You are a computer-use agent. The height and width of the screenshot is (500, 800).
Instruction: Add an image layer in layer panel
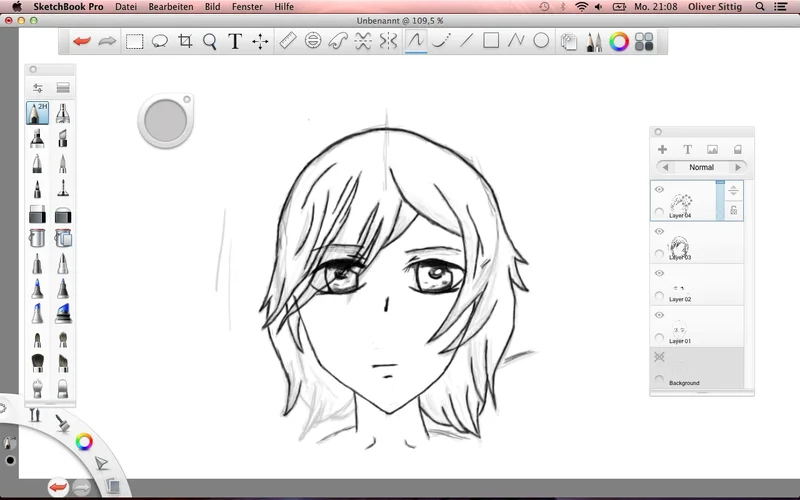pyautogui.click(x=712, y=149)
